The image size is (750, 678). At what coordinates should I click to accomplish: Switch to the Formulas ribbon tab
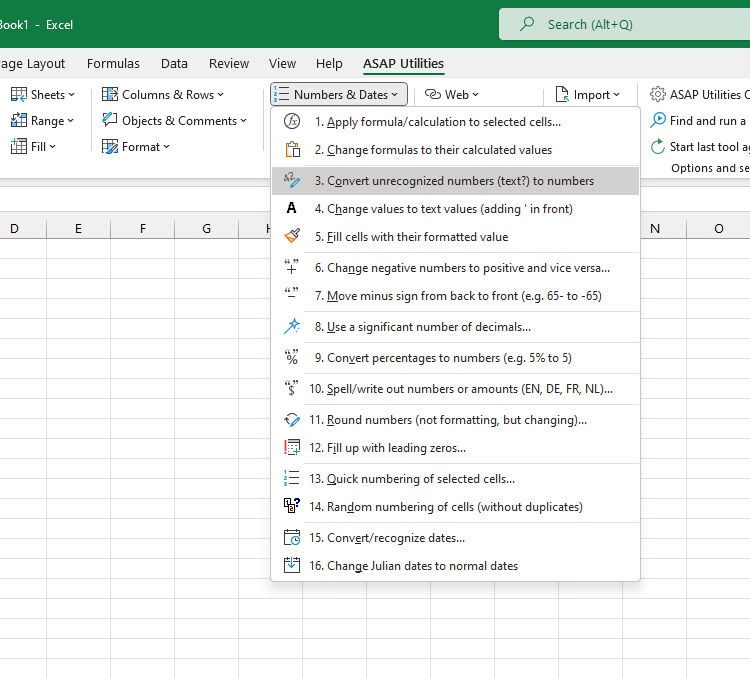click(113, 63)
